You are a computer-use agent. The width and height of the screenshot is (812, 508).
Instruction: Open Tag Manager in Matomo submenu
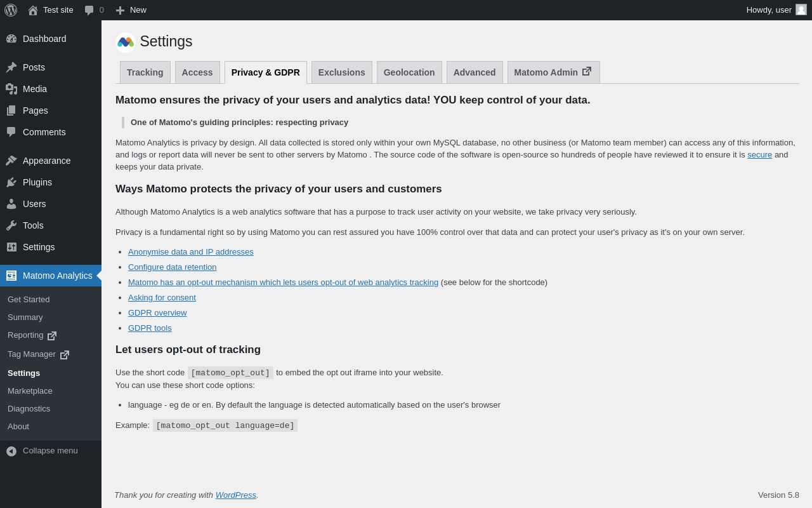click(x=32, y=354)
